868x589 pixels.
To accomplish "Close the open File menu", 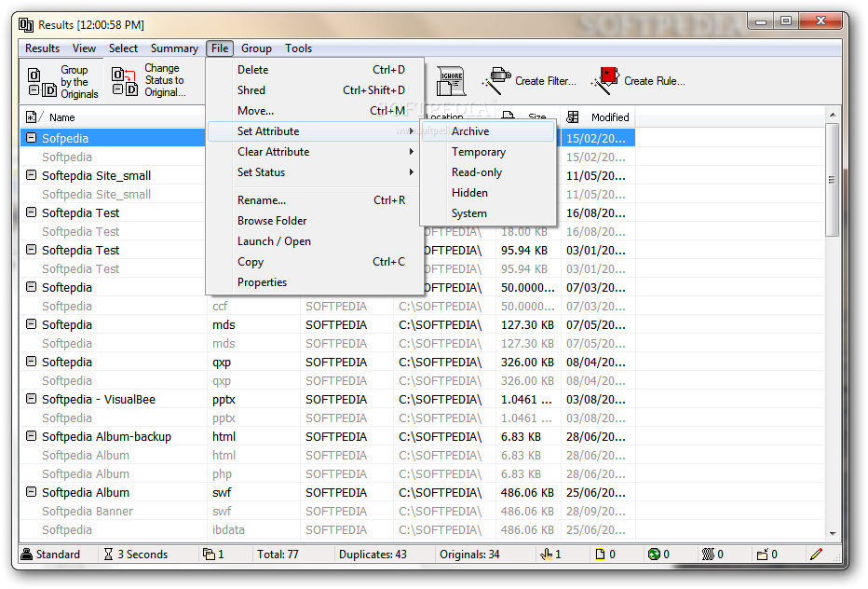I will (x=220, y=48).
